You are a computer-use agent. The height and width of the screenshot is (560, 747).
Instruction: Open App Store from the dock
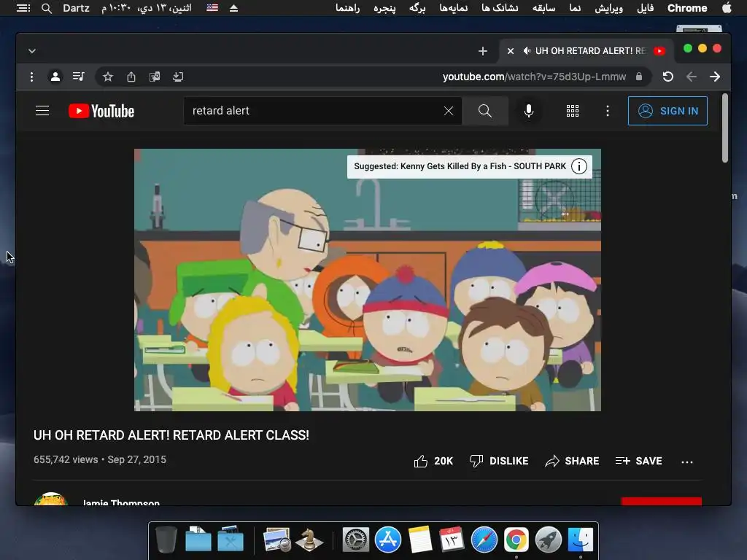coord(388,540)
